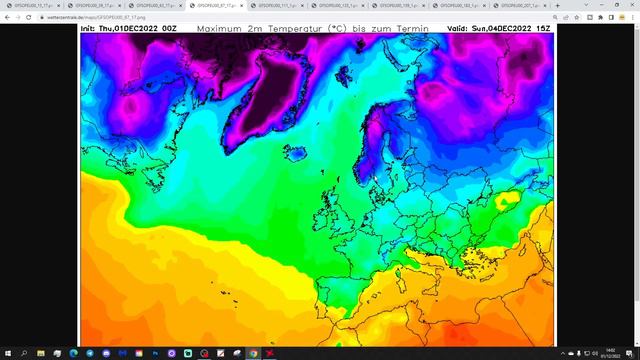Viewport: 640px width, 360px height.
Task: Show hidden system tray icons
Action: (563, 353)
